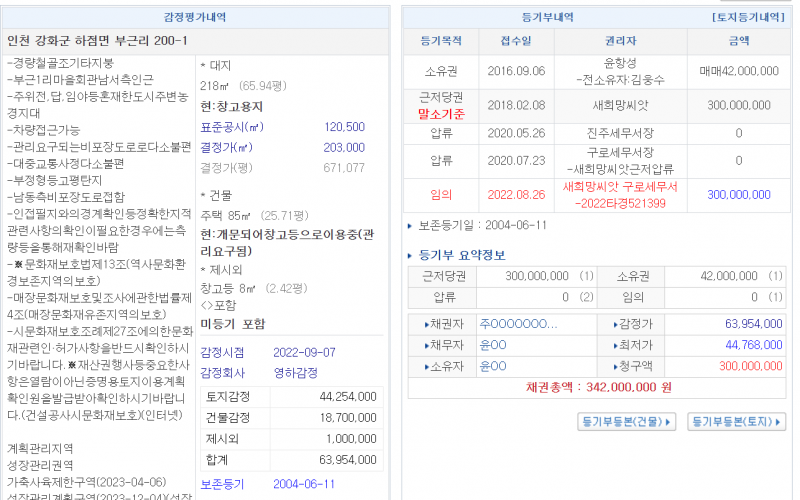Click the arrow icon before 감정가
Viewport: 800px width, 500px height.
tap(614, 325)
